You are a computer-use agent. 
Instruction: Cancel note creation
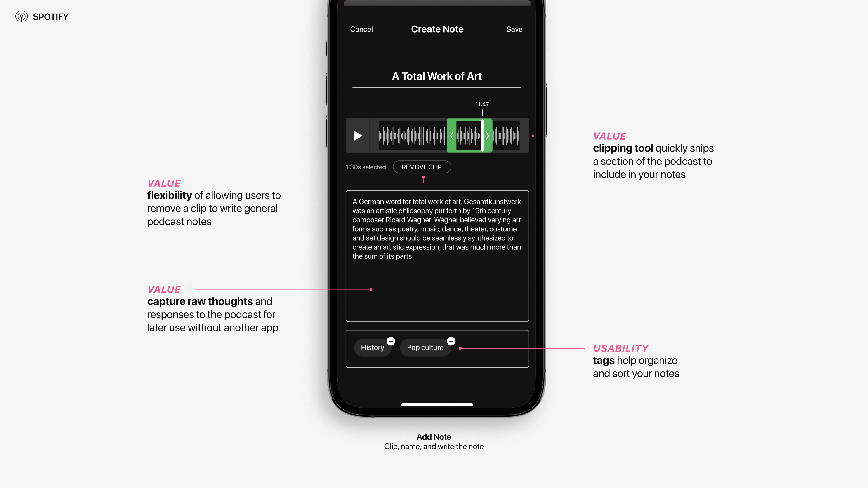361,29
